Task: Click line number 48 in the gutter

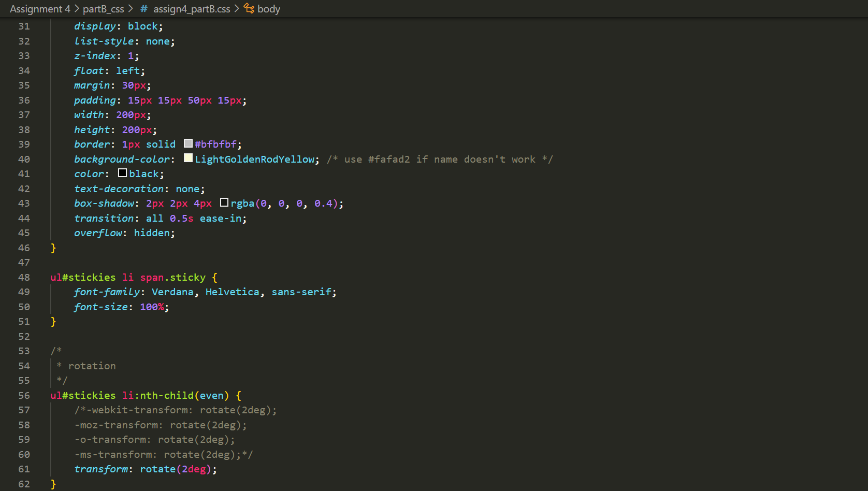Action: [24, 277]
